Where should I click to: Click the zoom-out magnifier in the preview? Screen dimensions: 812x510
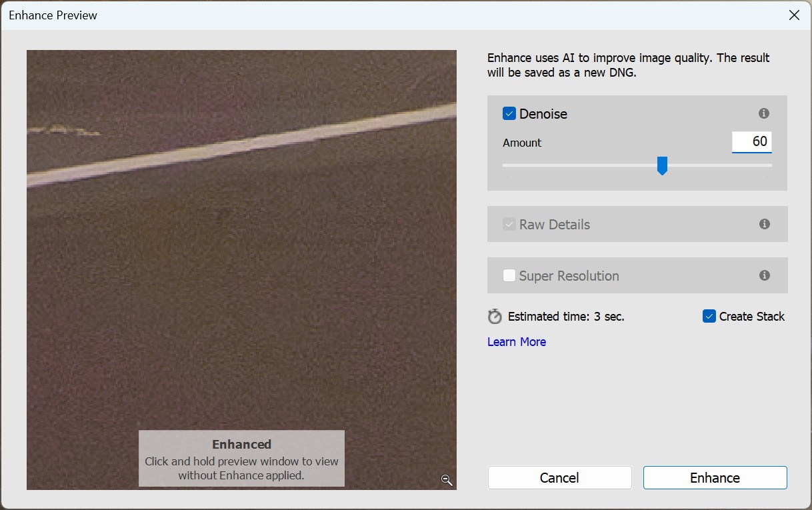coord(447,480)
